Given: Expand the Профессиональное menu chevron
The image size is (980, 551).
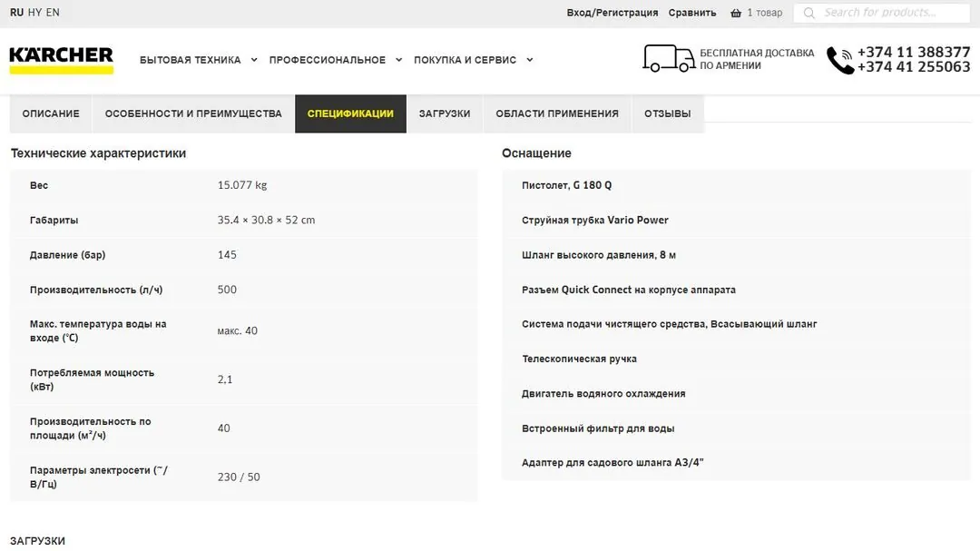Looking at the screenshot, I should point(398,60).
